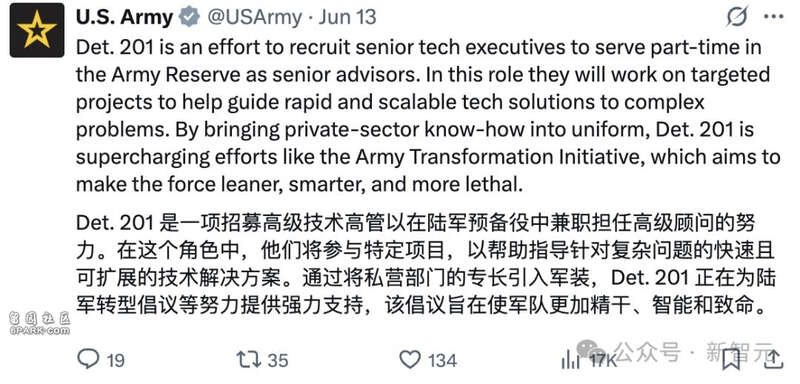Click the reply count 19

[x=116, y=361]
